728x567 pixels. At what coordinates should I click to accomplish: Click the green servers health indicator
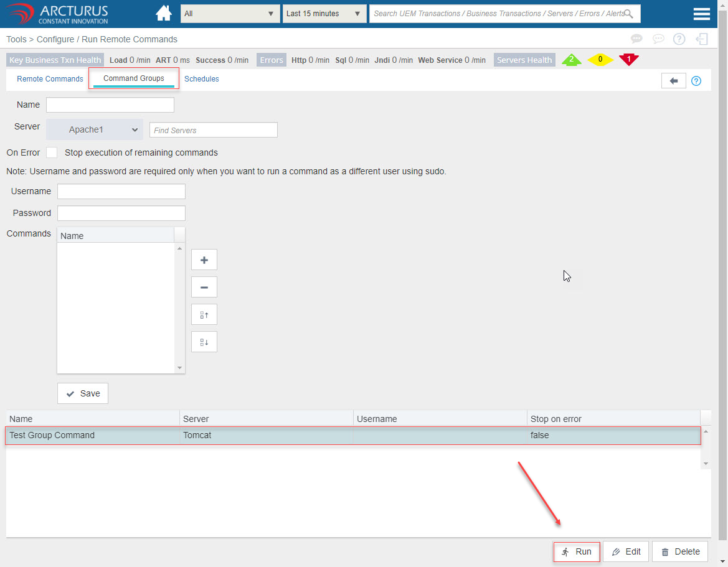click(571, 60)
